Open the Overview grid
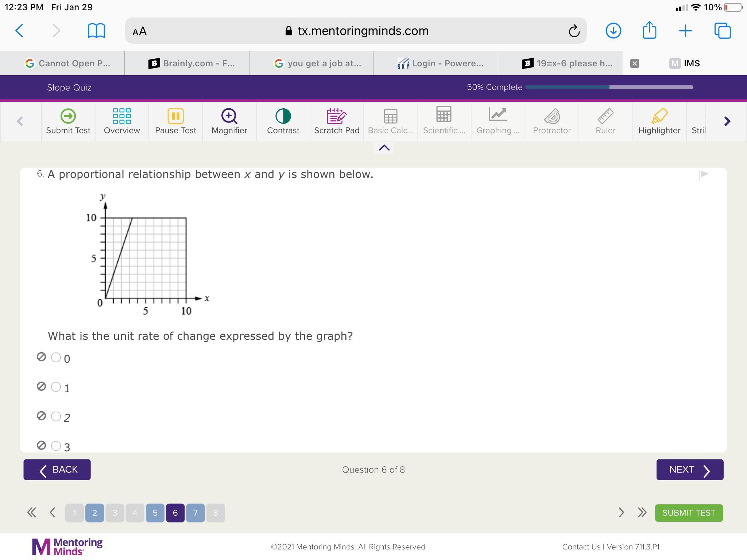Image resolution: width=747 pixels, height=560 pixels. (x=122, y=121)
